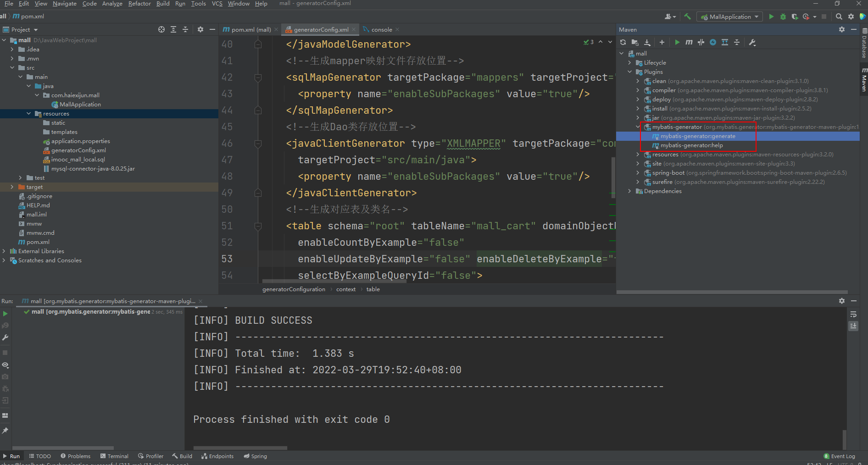868x465 pixels.
Task: Select mybatis-generator:generate goal
Action: point(697,136)
